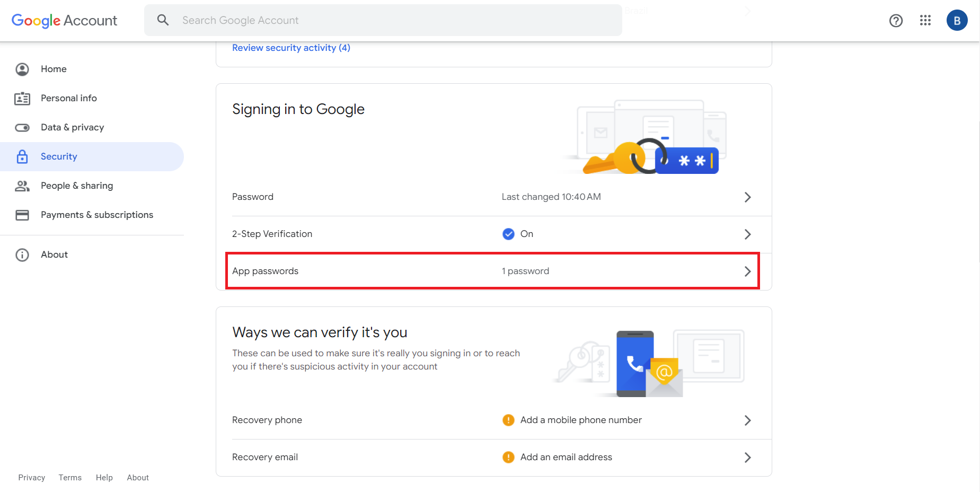The image size is (980, 492).
Task: Open the account avatar with letter B
Action: (957, 20)
